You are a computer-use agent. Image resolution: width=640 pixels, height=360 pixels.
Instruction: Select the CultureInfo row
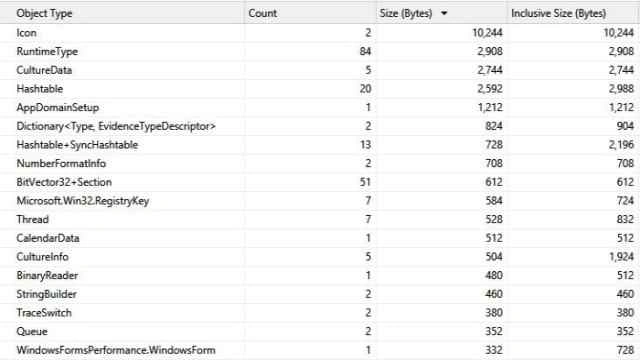click(x=320, y=257)
